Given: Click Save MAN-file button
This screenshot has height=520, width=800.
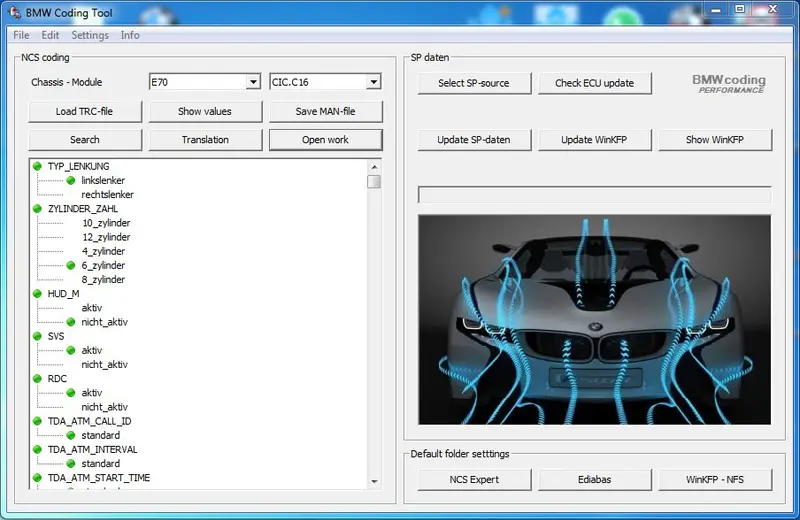Looking at the screenshot, I should pos(326,111).
